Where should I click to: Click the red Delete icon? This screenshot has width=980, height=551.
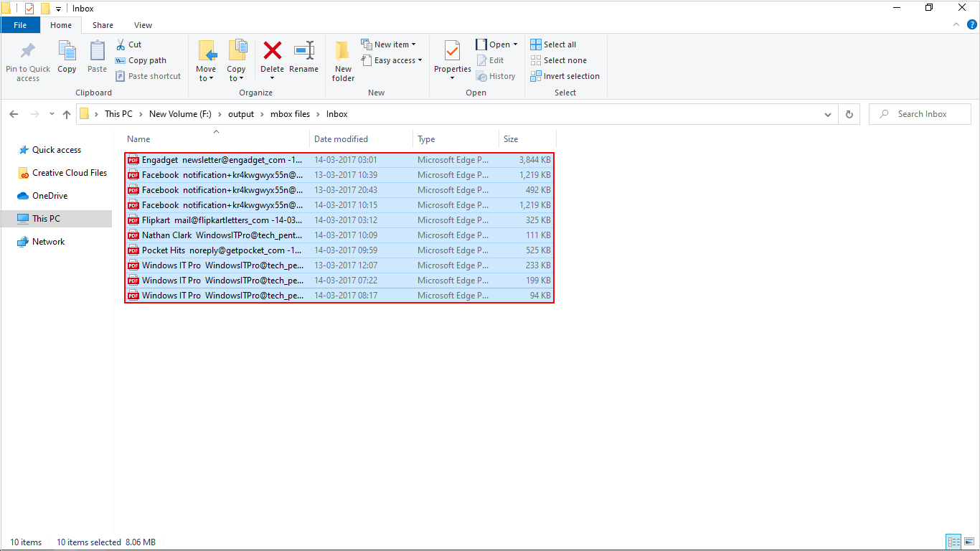click(273, 50)
